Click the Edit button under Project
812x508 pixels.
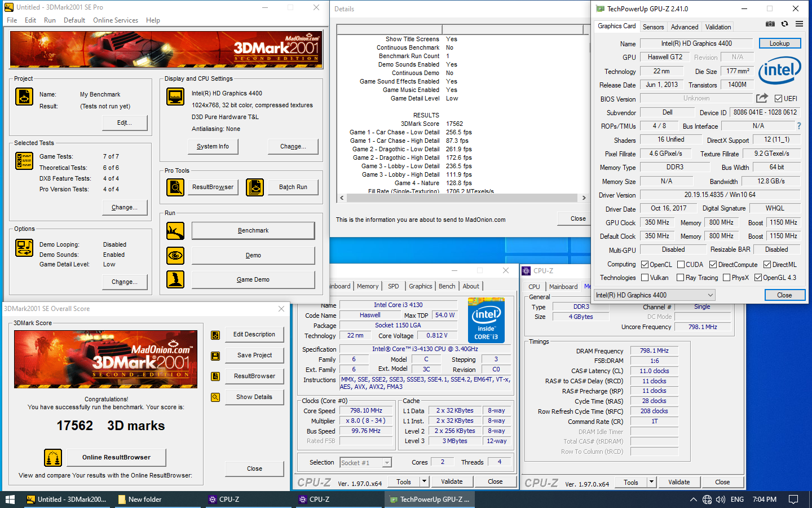[125, 122]
